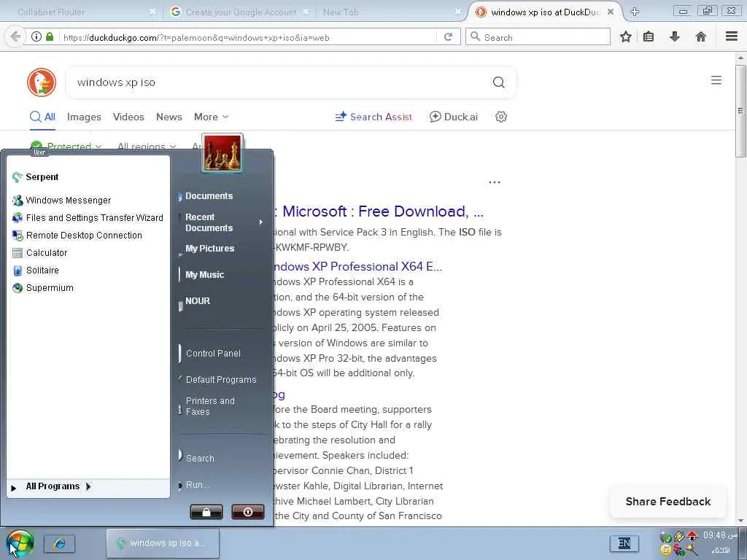
Task: Reload the page with the refresh icon
Action: 448,36
